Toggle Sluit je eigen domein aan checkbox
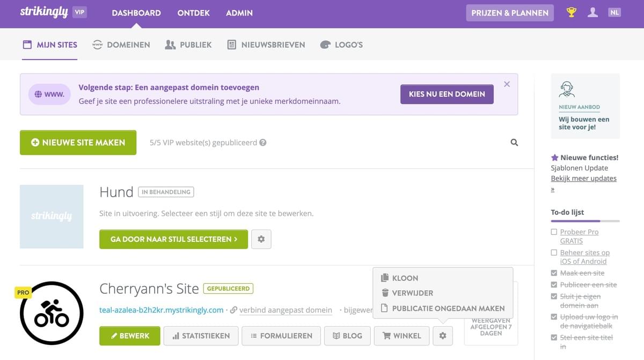Image resolution: width=644 pixels, height=360 pixels. (554, 297)
